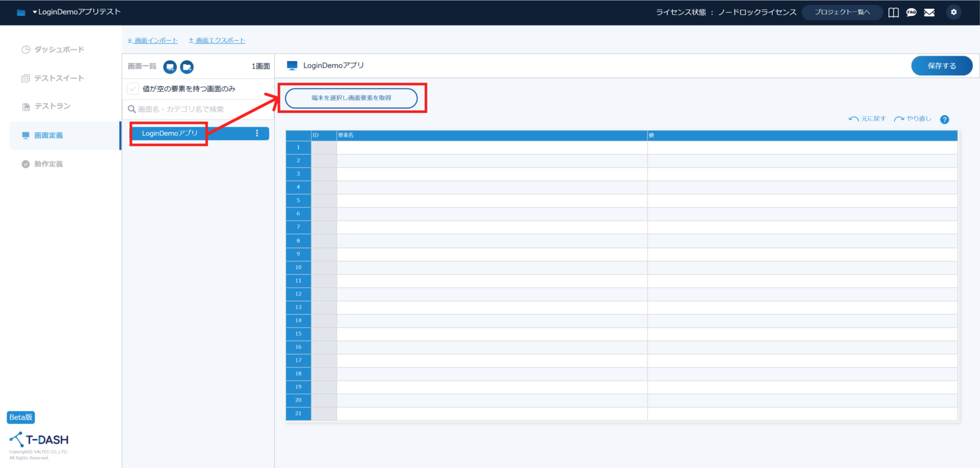
Task: Open ダッシュボード in the sidebar
Action: click(59, 50)
